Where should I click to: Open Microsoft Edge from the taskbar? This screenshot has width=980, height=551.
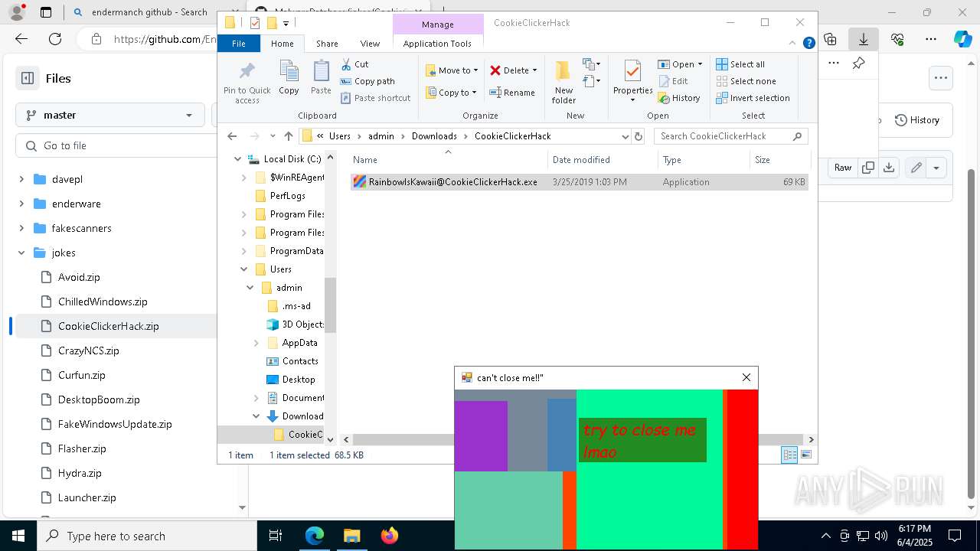click(x=315, y=536)
